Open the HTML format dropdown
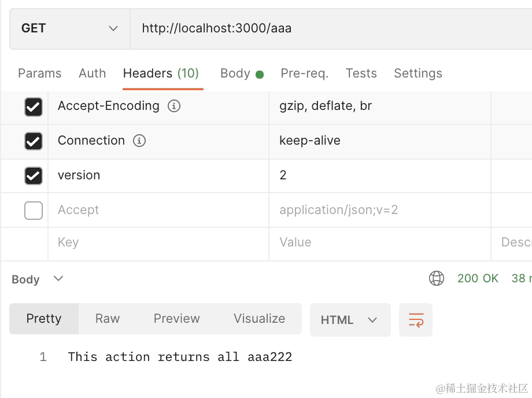The image size is (532, 398). 350,320
